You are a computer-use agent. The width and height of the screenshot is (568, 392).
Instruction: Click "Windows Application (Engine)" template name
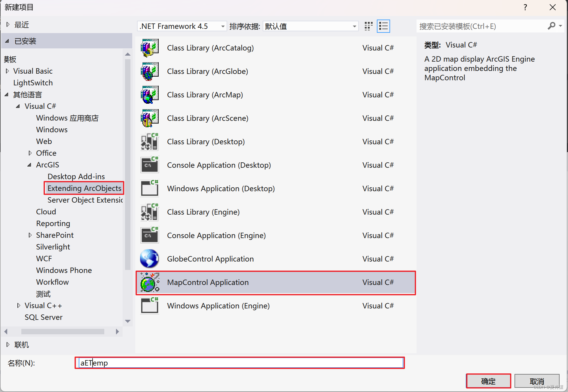[x=218, y=306]
